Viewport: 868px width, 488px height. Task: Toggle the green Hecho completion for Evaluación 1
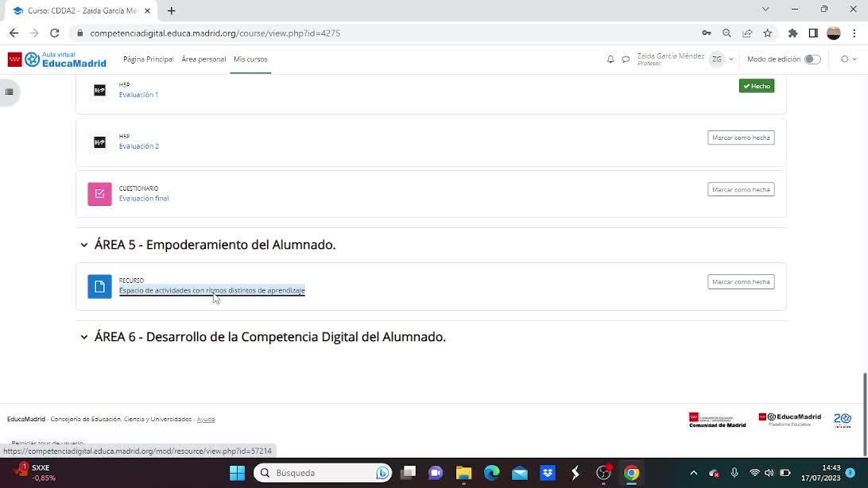click(x=756, y=86)
